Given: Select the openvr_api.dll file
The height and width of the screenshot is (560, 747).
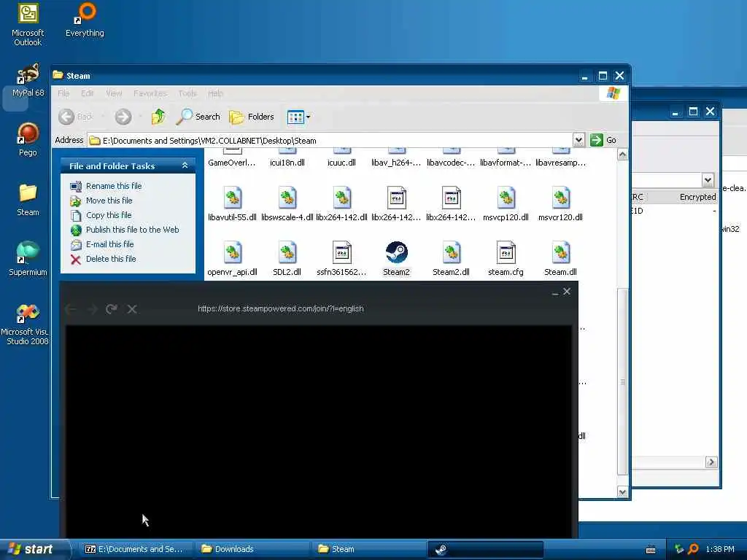Looking at the screenshot, I should (x=232, y=259).
